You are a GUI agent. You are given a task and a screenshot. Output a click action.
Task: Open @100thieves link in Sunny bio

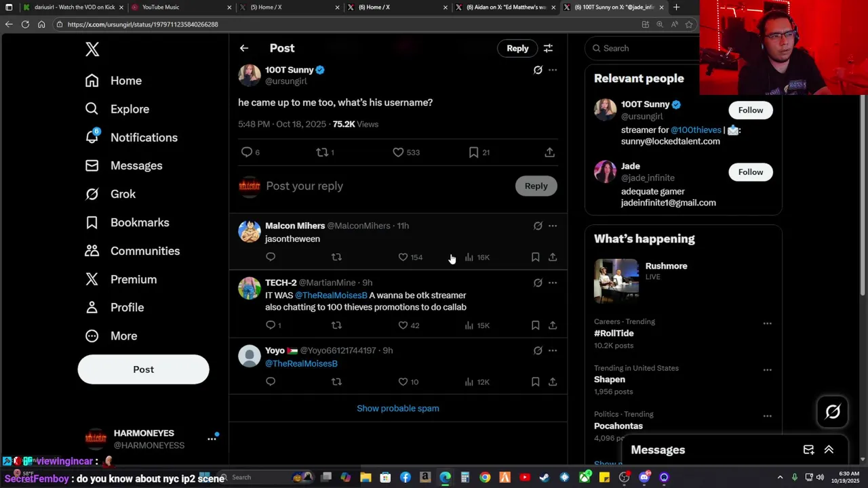(x=696, y=130)
